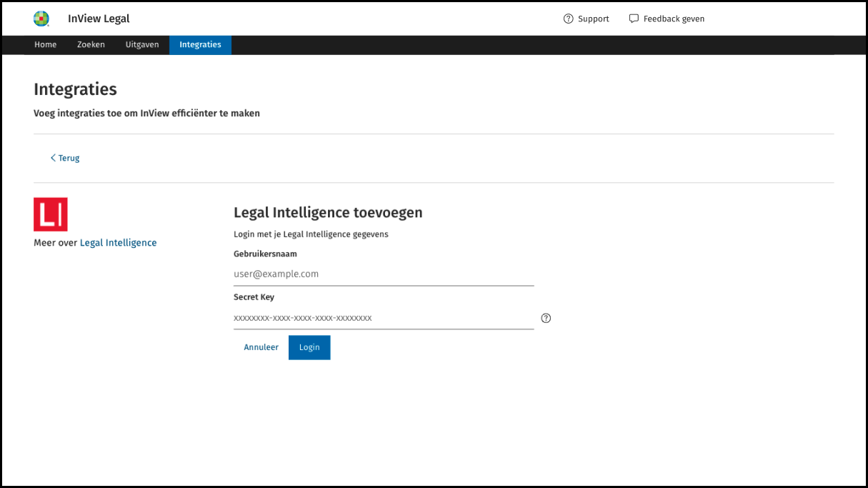Switch to the Uitgaven section
The height and width of the screenshot is (488, 868).
[x=142, y=44]
